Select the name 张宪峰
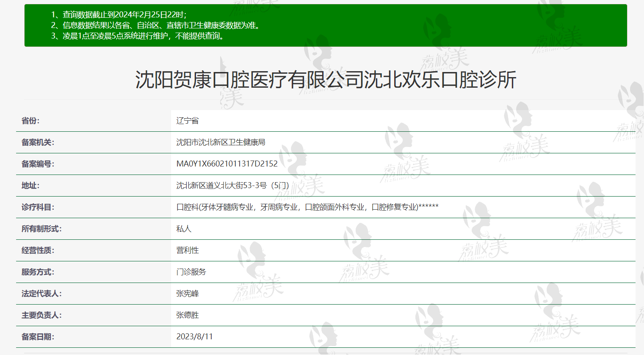 tap(188, 294)
